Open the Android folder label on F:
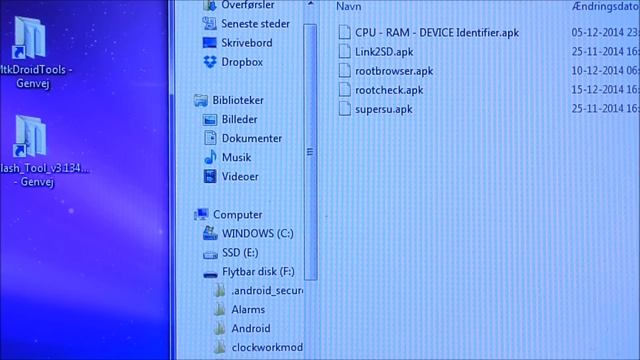 pyautogui.click(x=251, y=329)
